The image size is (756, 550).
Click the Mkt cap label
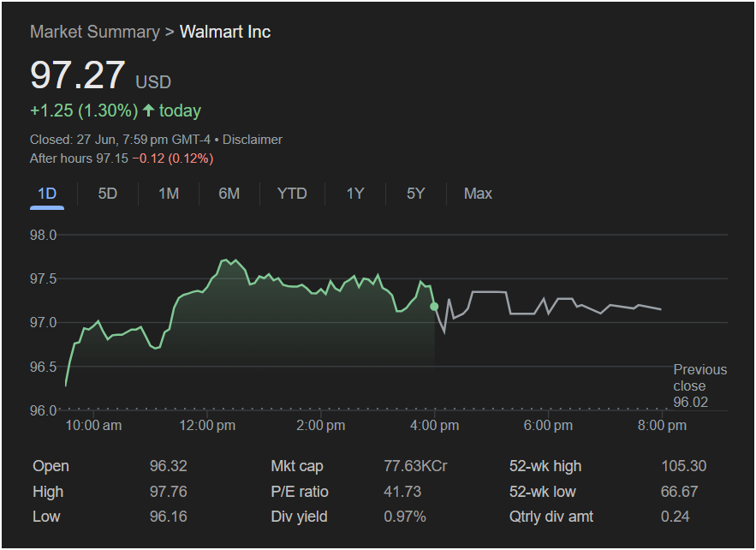(297, 466)
